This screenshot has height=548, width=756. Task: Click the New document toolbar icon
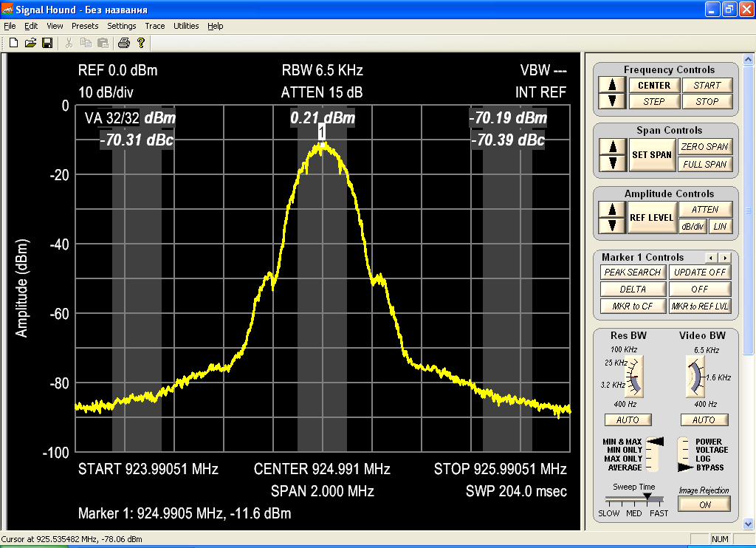point(13,43)
